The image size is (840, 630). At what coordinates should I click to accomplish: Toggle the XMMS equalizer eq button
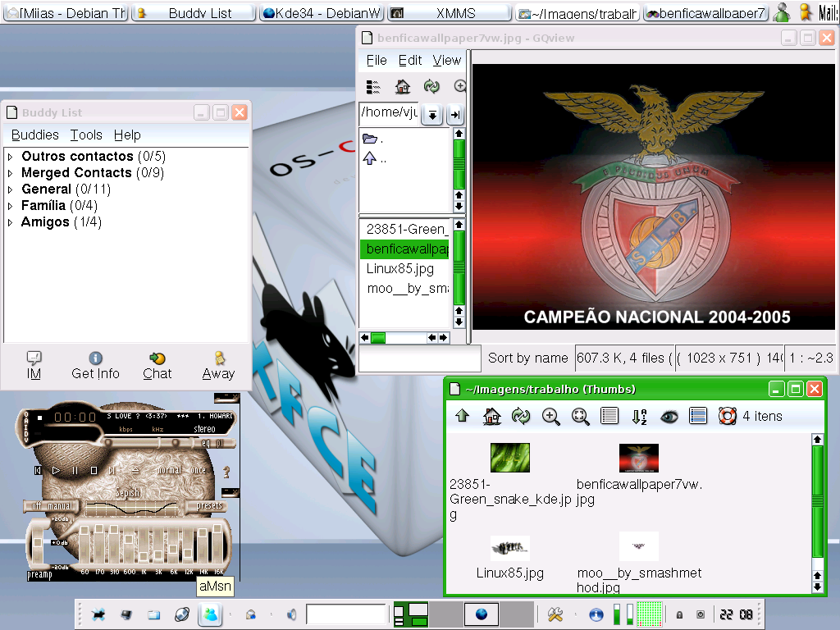pyautogui.click(x=206, y=444)
